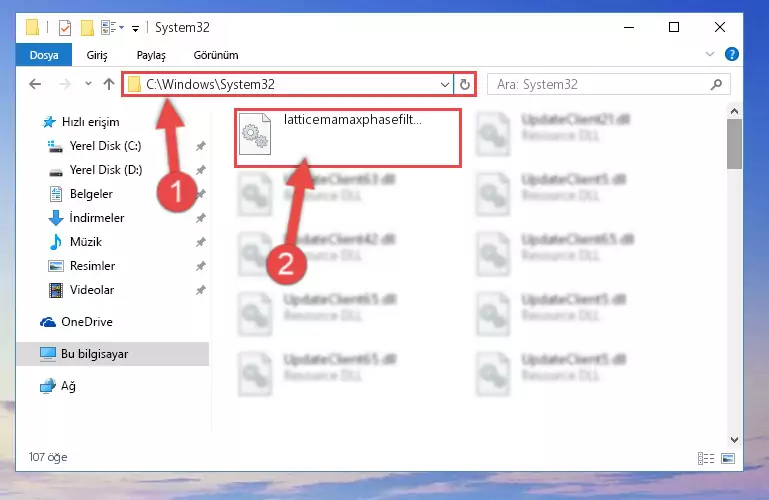The height and width of the screenshot is (500, 769).
Task: Maximize the System32 window
Action: 674,27
